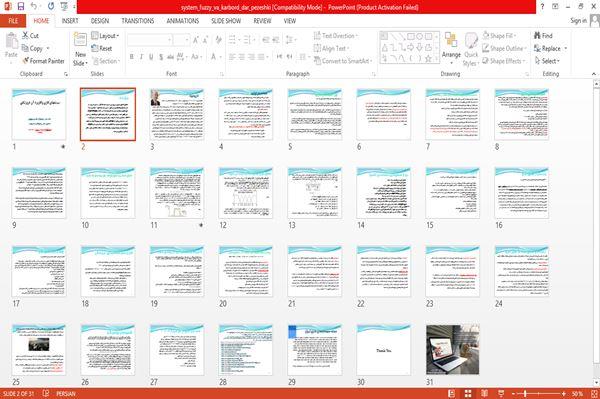Click PERSIAN language indicator in status bar
This screenshot has height=399, width=600.
click(x=66, y=394)
